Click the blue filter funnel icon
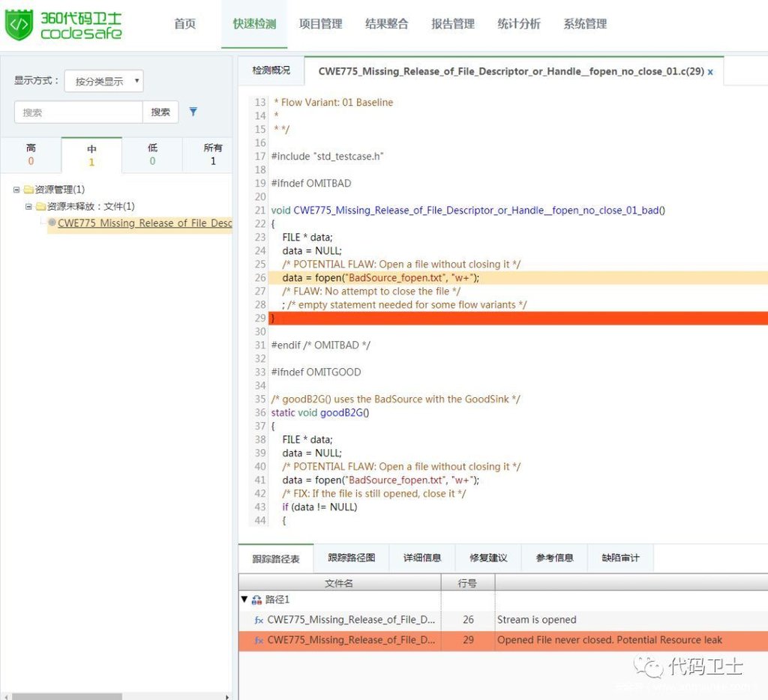This screenshot has width=768, height=700. click(x=193, y=112)
